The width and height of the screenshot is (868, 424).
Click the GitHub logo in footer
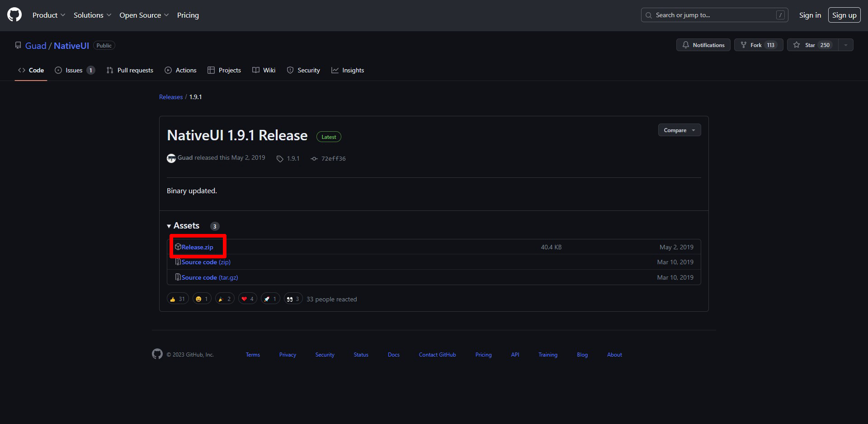(x=157, y=354)
